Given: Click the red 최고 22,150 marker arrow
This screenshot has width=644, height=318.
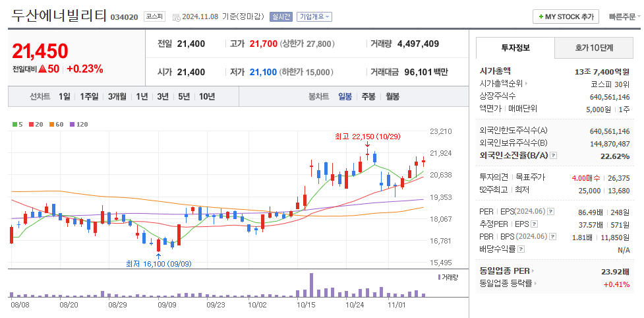Looking at the screenshot, I should click(368, 144).
